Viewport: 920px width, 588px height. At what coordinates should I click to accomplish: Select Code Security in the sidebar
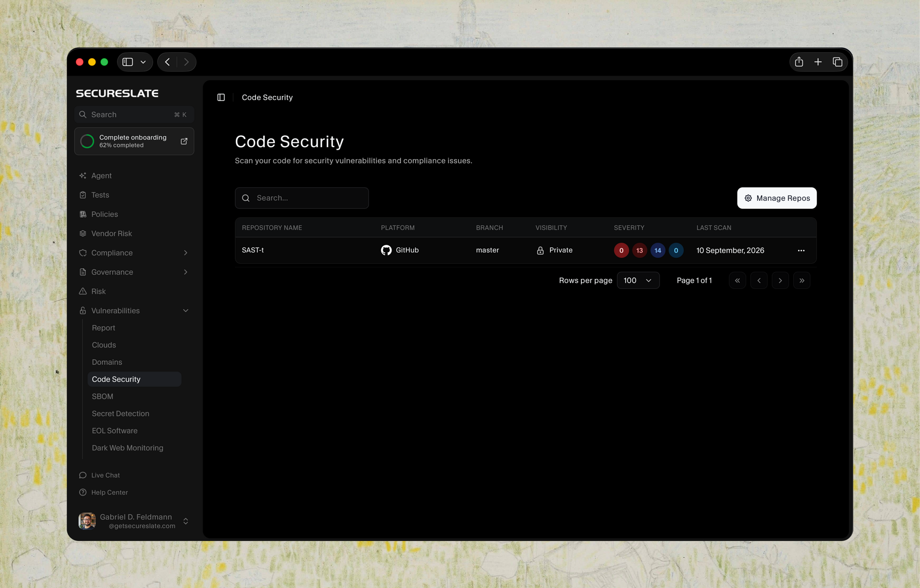point(134,379)
